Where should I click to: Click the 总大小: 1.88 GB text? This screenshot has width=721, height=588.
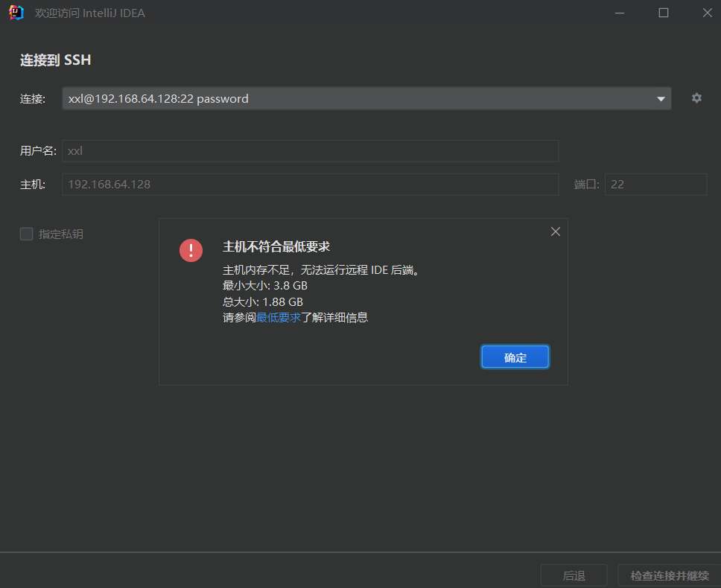263,301
